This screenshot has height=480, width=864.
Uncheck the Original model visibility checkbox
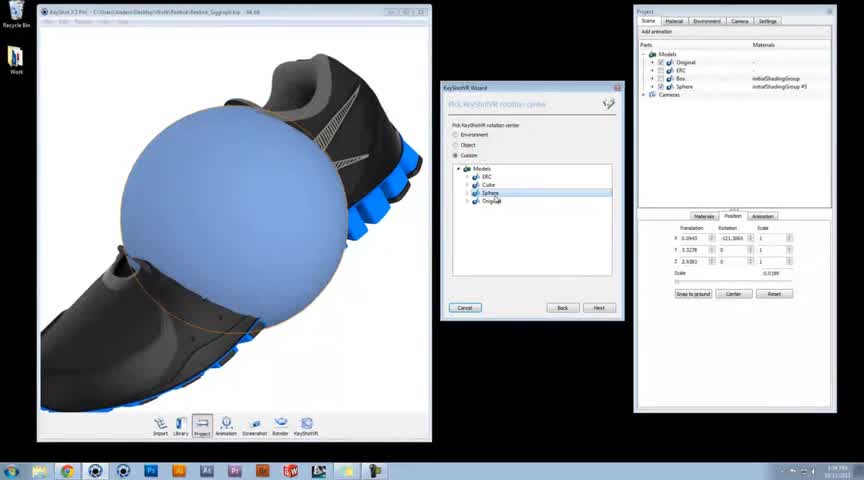point(661,62)
